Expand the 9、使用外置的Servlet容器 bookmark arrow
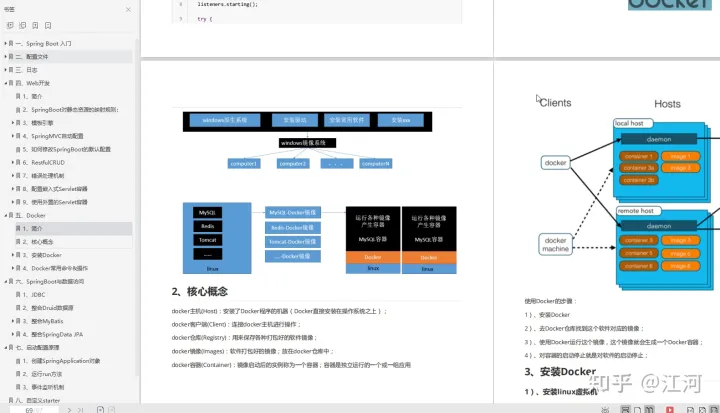The image size is (720, 413). (13, 202)
